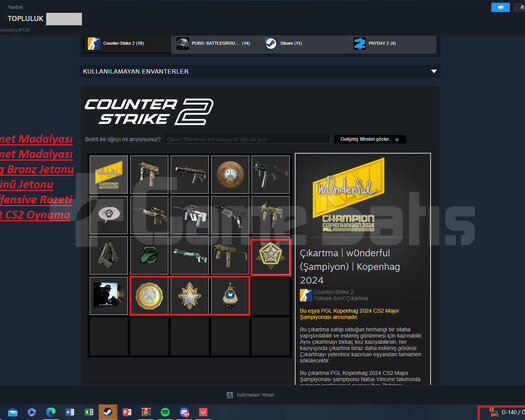This screenshot has width=525, height=420.
Task: Switch to the Counter-Strike 2 (19) inventory tab
Action: click(x=127, y=44)
